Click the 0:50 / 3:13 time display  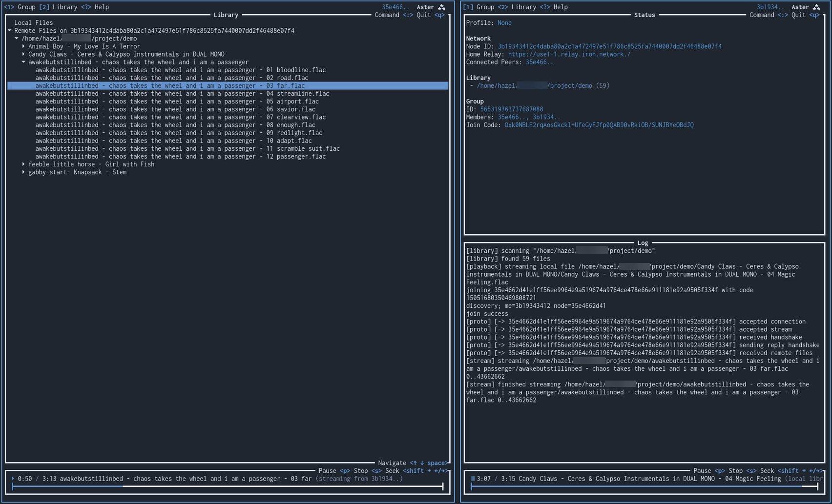pos(37,479)
